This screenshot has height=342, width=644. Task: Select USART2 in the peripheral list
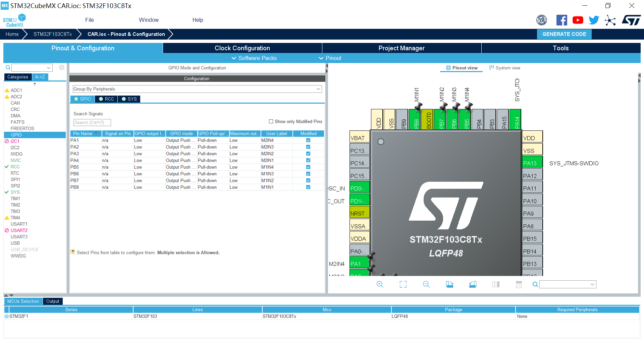(x=19, y=230)
